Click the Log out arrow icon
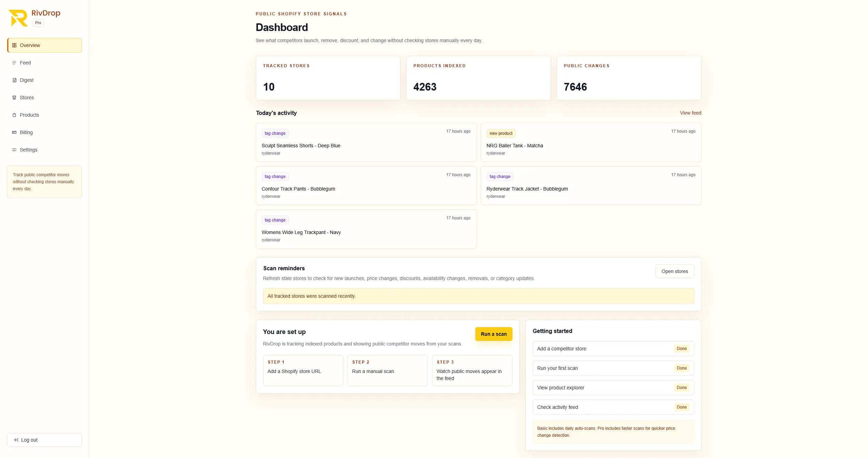Image resolution: width=868 pixels, height=458 pixels. 16,440
